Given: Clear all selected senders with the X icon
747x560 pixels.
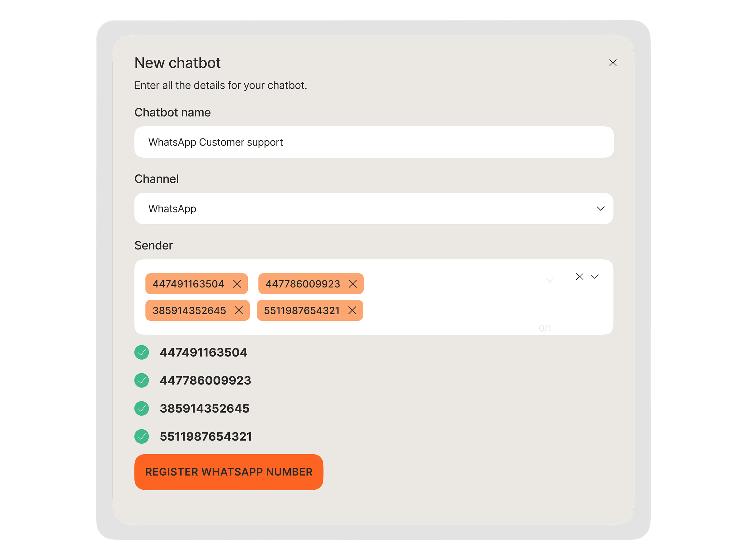Looking at the screenshot, I should tap(580, 277).
